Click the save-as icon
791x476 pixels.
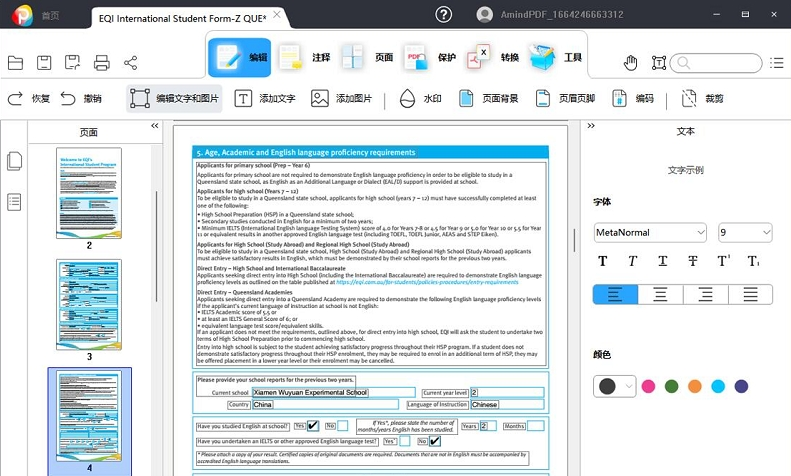click(x=73, y=63)
